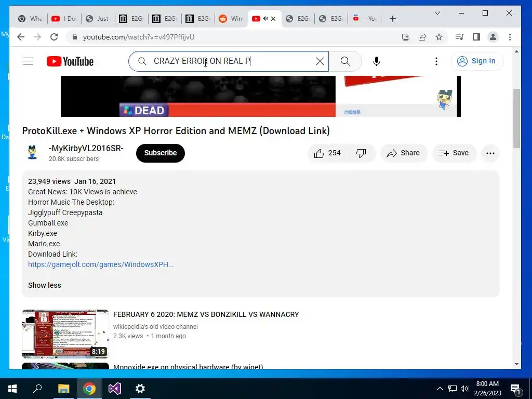Switch to the last '- Yo' tab

pyautogui.click(x=365, y=19)
